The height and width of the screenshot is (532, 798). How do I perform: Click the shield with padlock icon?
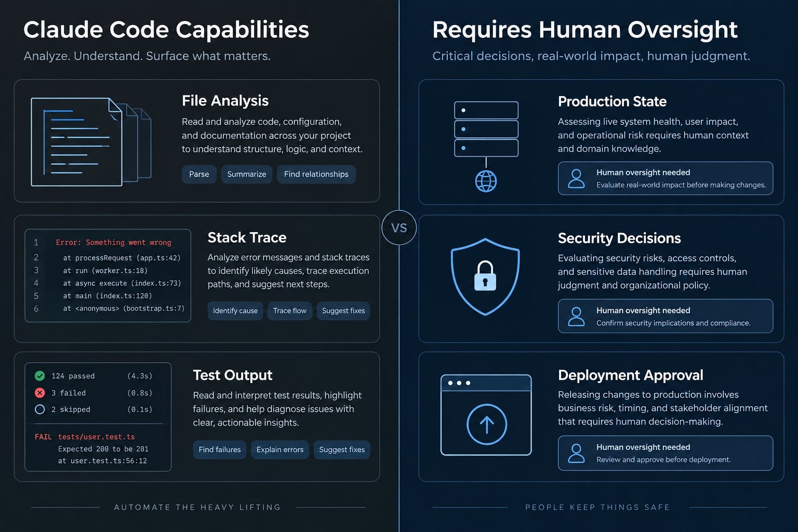(x=485, y=277)
